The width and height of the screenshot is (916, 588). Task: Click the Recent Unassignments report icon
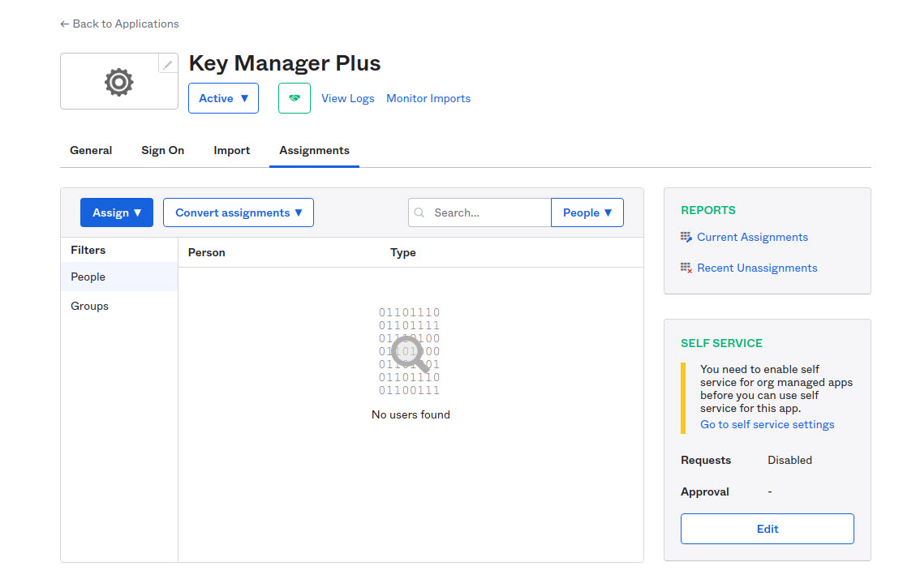point(686,268)
